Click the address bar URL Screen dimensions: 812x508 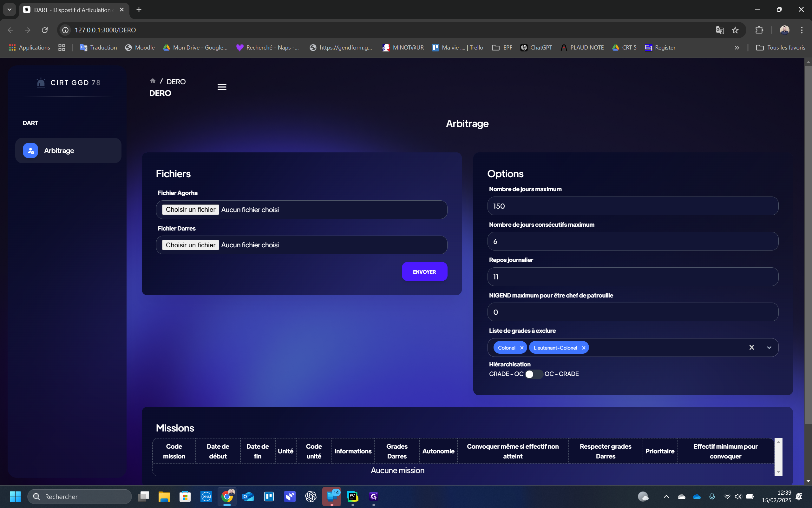105,30
